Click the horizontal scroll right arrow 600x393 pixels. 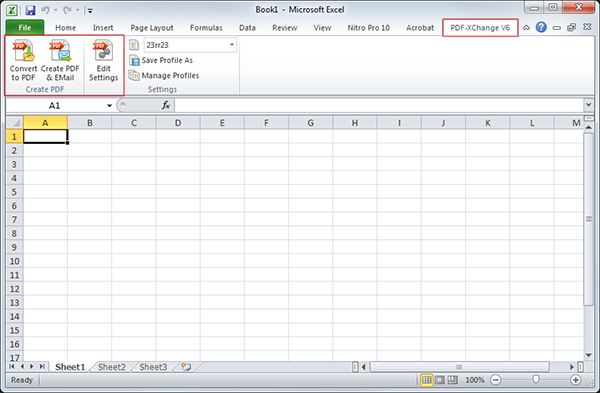tap(572, 367)
